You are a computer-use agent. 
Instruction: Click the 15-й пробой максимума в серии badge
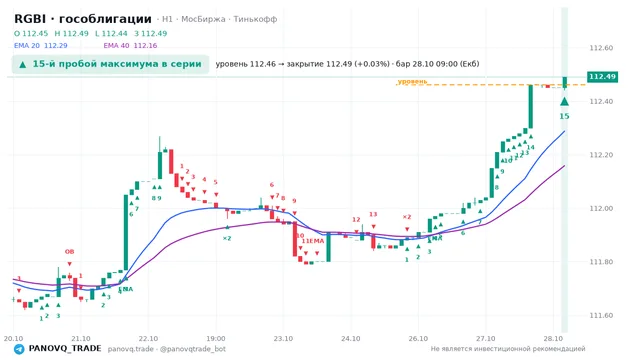[x=110, y=64]
